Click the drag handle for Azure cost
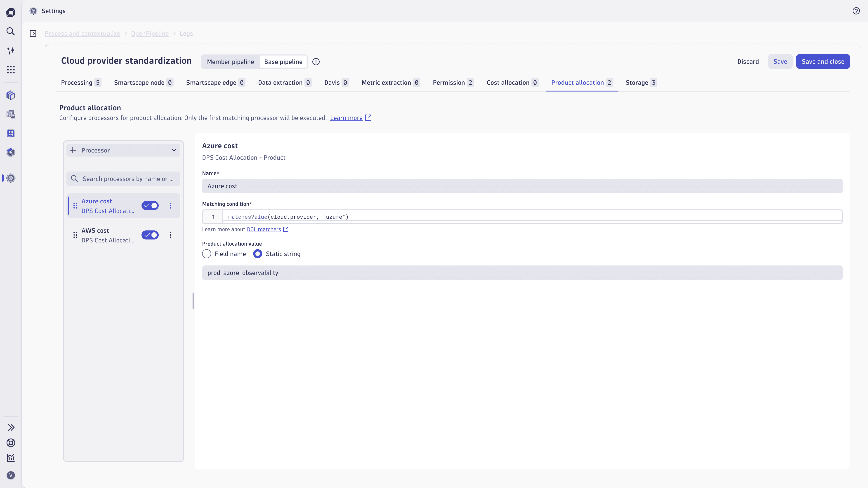The height and width of the screenshot is (488, 868). [75, 205]
